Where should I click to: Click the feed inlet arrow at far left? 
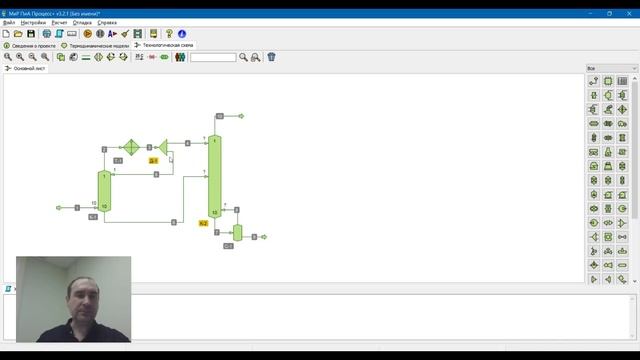[x=58, y=208]
